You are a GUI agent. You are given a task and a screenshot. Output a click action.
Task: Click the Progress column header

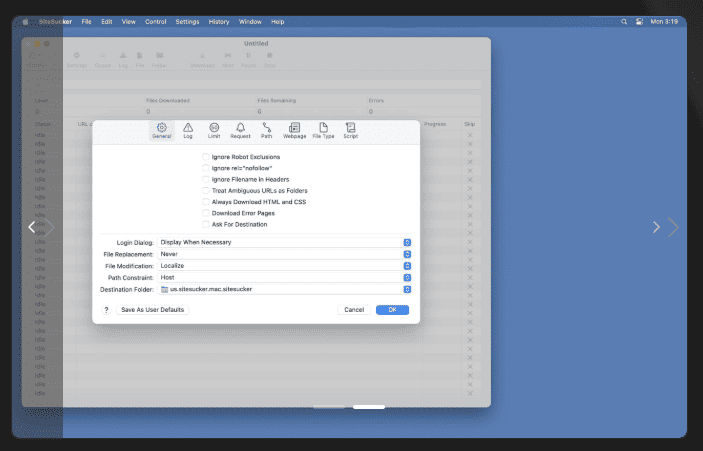click(435, 124)
